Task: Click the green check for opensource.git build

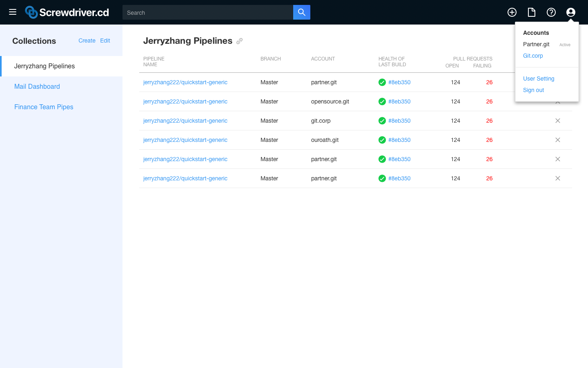Action: coord(382,101)
